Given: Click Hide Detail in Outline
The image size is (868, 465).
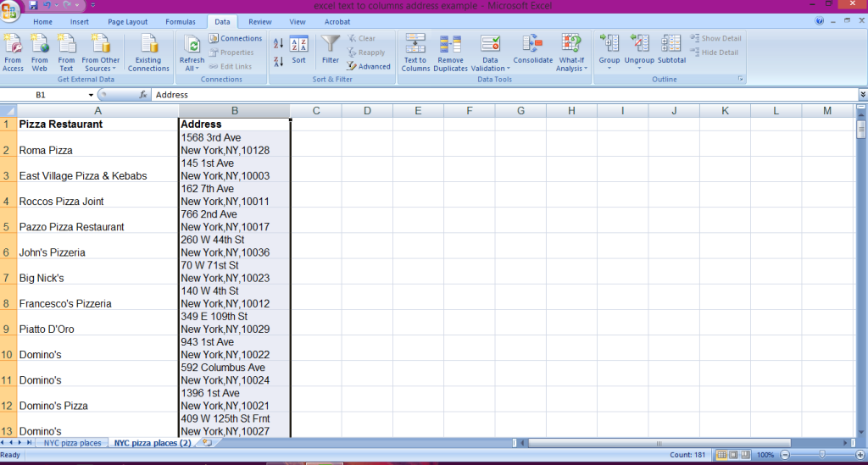Looking at the screenshot, I should (714, 53).
